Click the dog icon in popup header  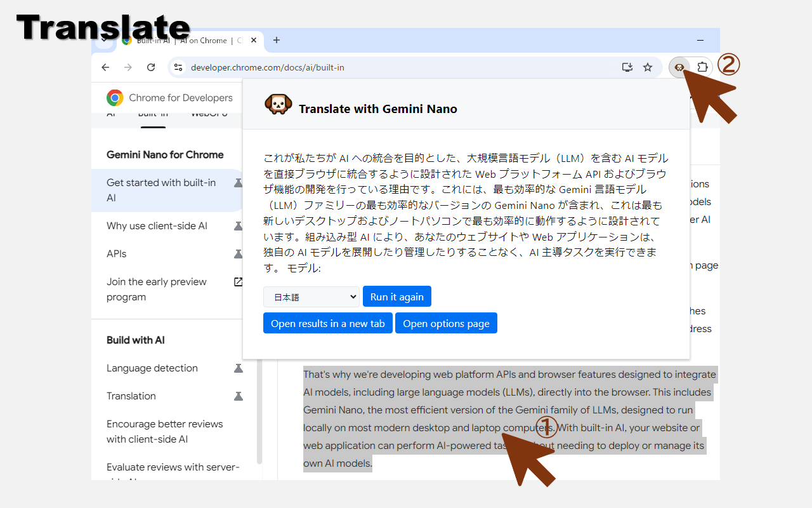[278, 104]
